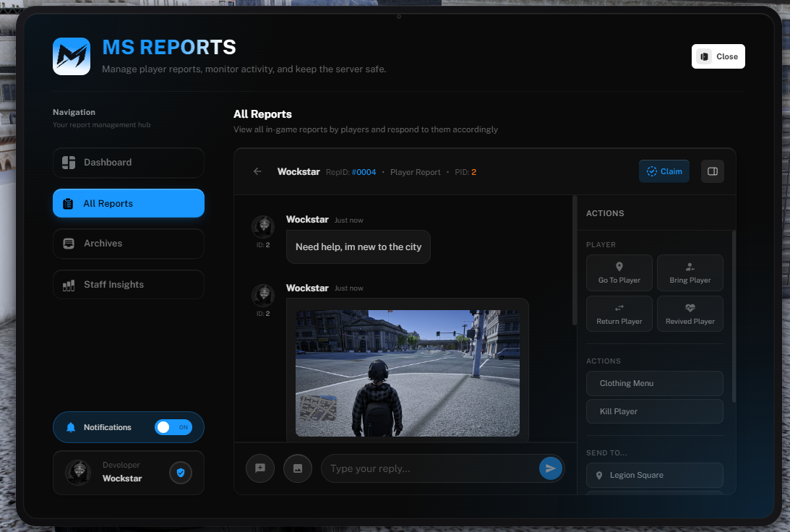Click the report ID #0004
The image size is (790, 532).
coord(364,172)
